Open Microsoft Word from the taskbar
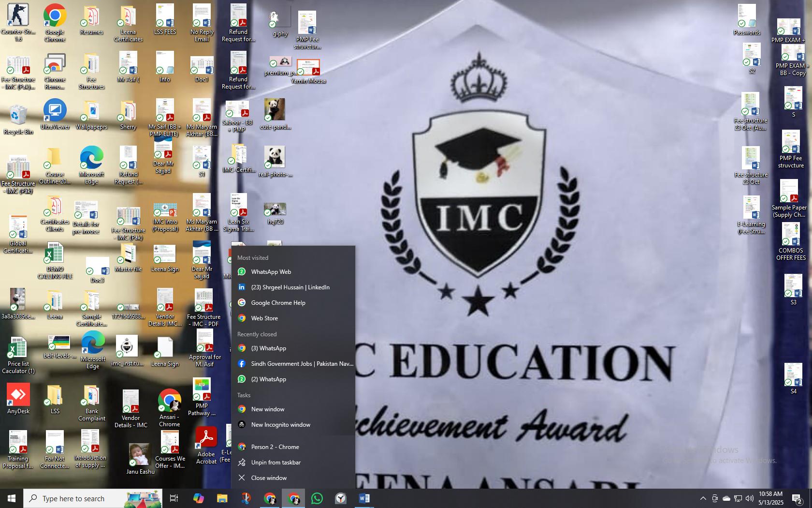 pos(364,498)
